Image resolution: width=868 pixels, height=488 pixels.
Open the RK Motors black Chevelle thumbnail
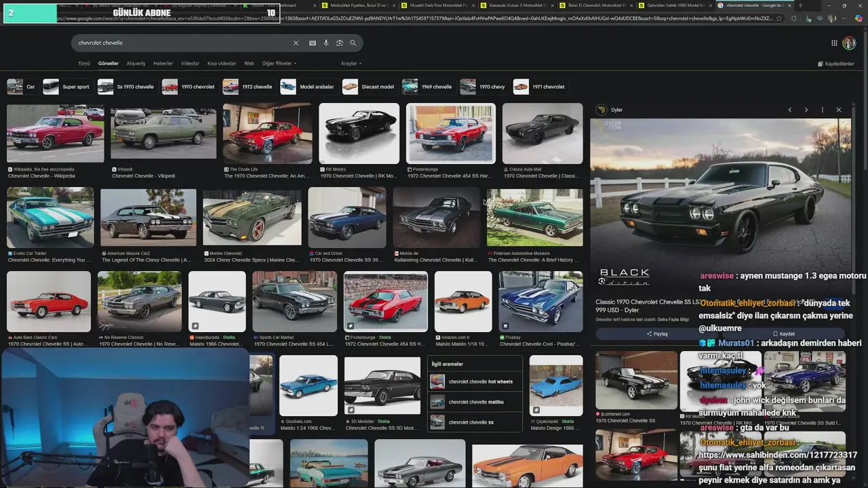coord(359,134)
